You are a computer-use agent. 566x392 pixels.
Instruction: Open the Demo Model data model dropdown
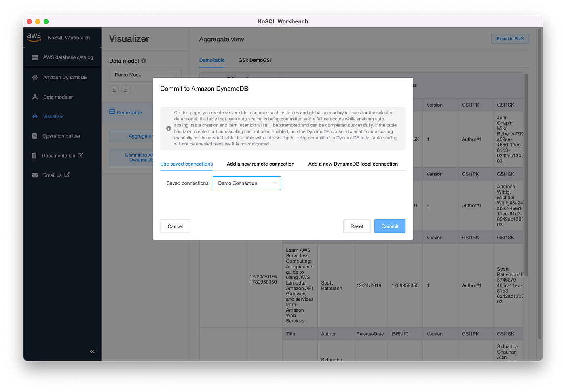point(145,75)
